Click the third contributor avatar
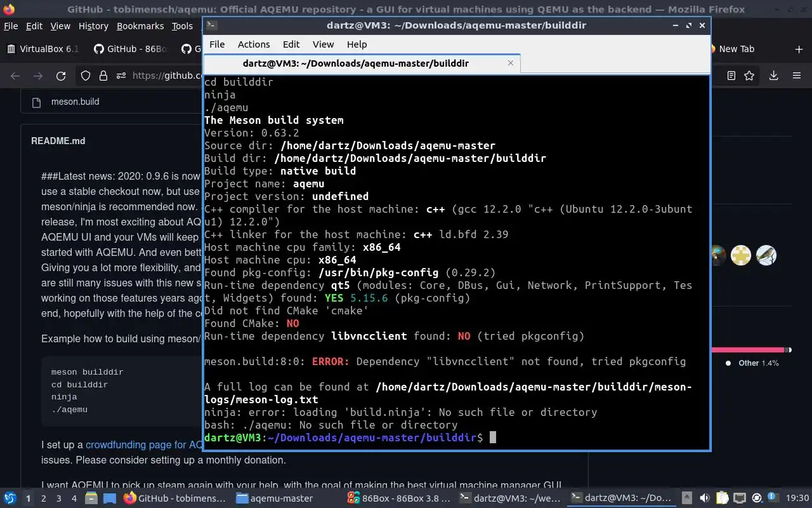Image resolution: width=812 pixels, height=508 pixels. (x=766, y=255)
